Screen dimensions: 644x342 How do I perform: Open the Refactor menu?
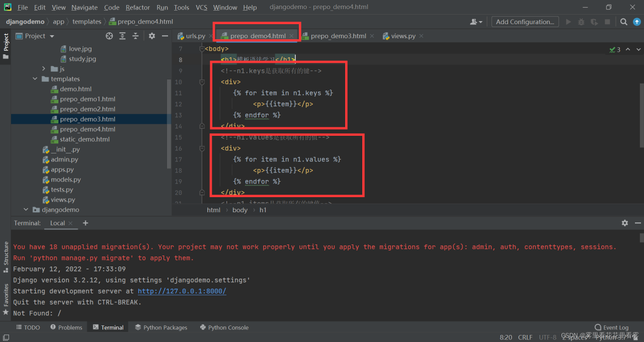tap(138, 8)
